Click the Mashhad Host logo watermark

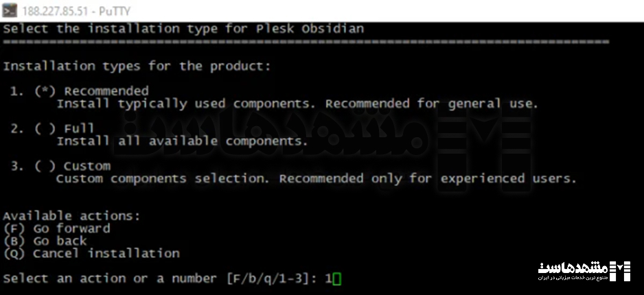(x=584, y=271)
